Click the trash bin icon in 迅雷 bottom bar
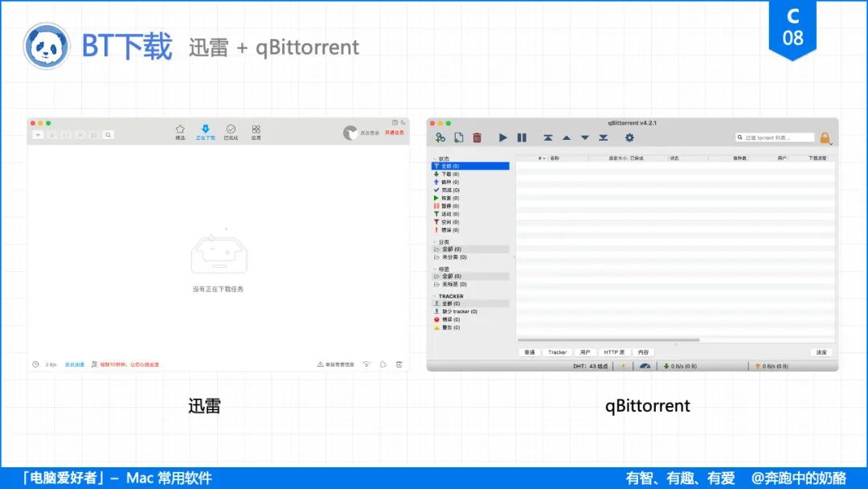868x489 pixels. tap(399, 364)
